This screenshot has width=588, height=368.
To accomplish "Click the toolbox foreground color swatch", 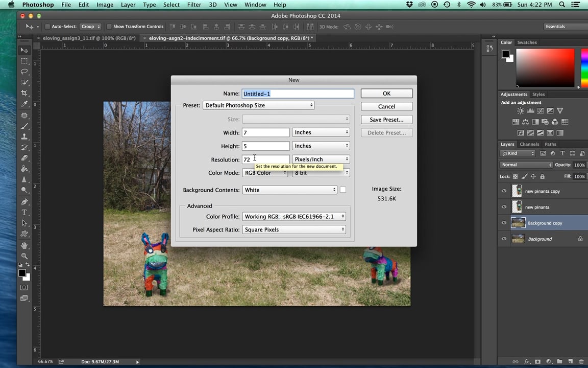I will coord(22,273).
